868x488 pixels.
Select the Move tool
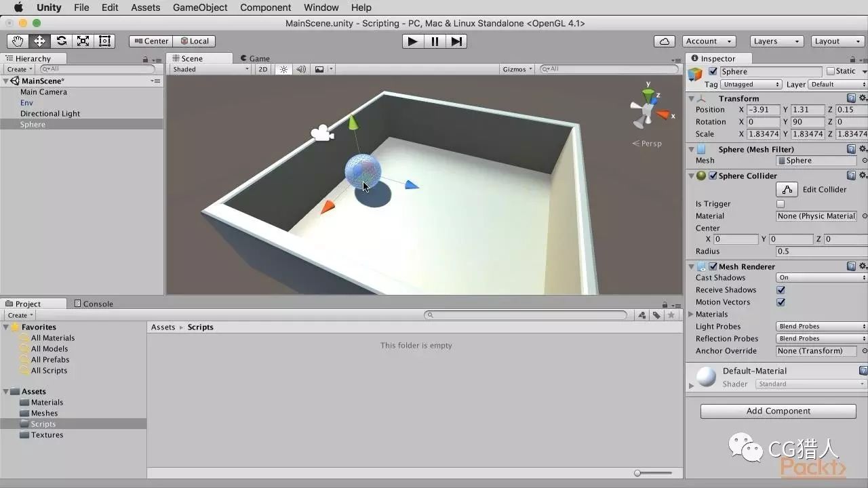39,41
